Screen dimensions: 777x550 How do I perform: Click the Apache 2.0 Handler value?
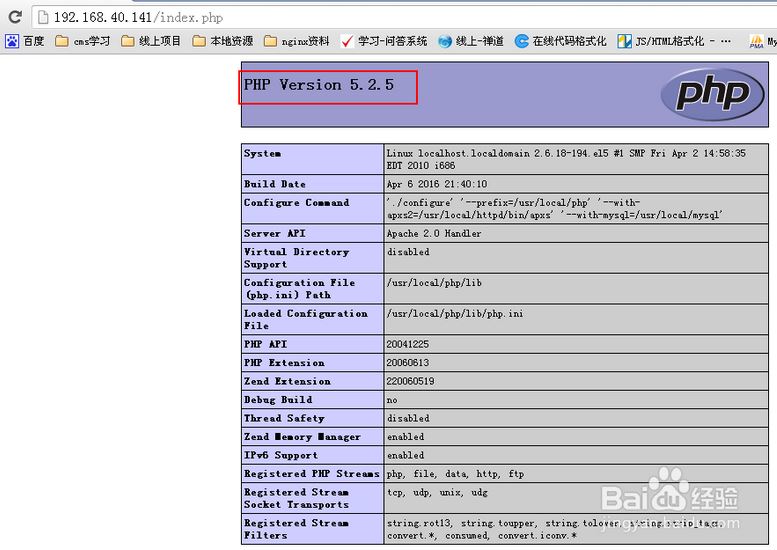tap(434, 233)
